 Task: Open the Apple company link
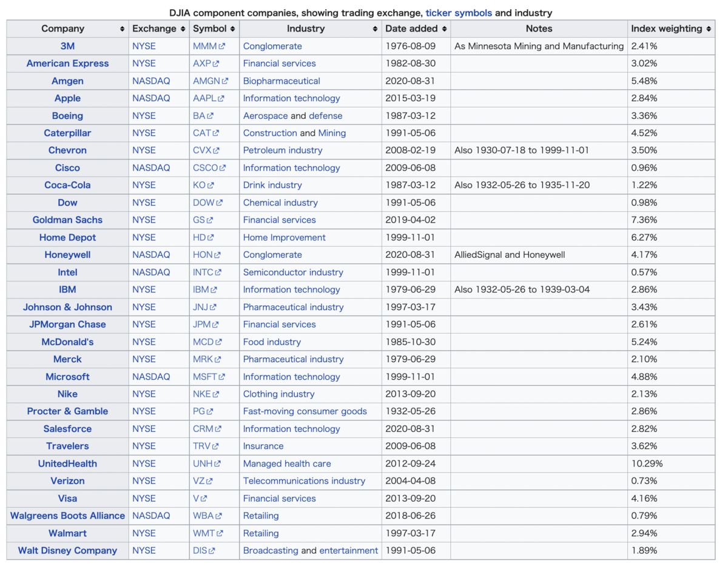[x=67, y=98]
